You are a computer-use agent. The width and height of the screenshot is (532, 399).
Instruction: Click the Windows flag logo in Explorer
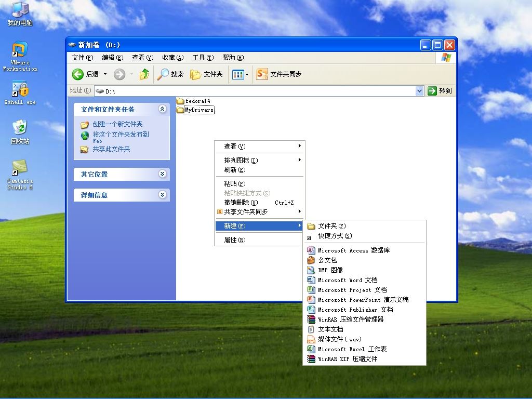(x=446, y=58)
